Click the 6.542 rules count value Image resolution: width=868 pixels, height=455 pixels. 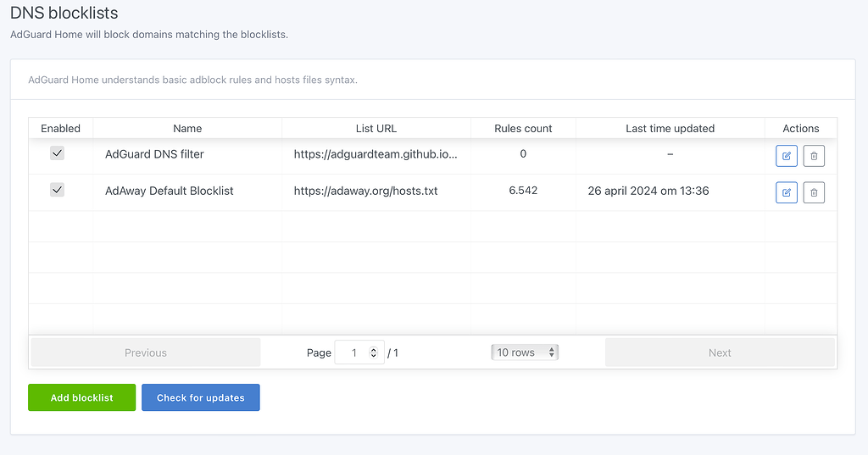(523, 191)
